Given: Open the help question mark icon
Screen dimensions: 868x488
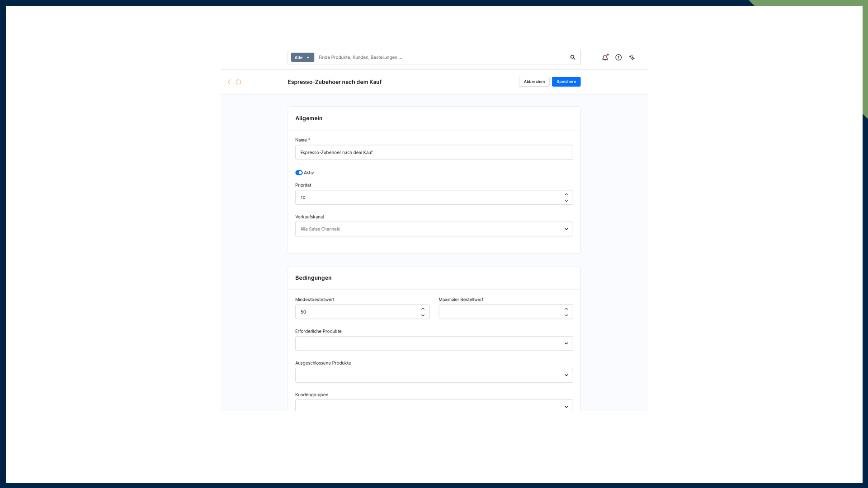Looking at the screenshot, I should 618,57.
